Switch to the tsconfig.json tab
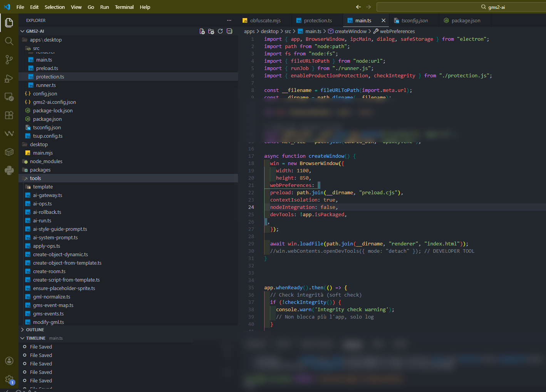This screenshot has height=392, width=546. click(x=414, y=20)
